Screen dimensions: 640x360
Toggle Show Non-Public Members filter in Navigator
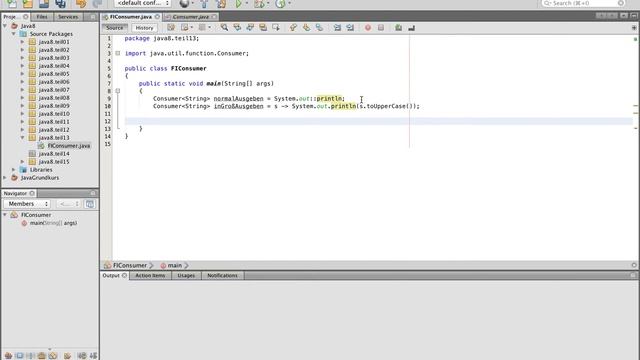pyautogui.click(x=41, y=356)
